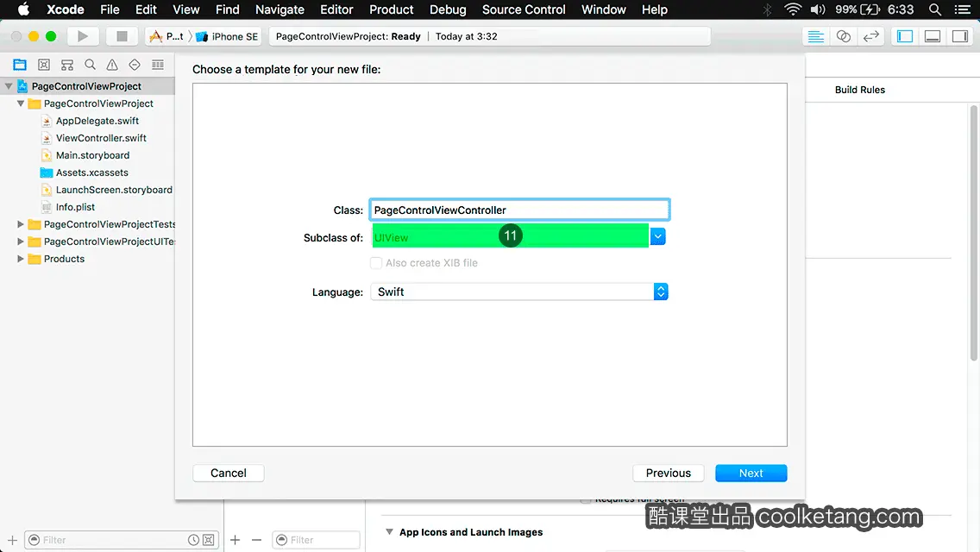
Task: Click the Wi-Fi status icon
Action: click(x=793, y=9)
